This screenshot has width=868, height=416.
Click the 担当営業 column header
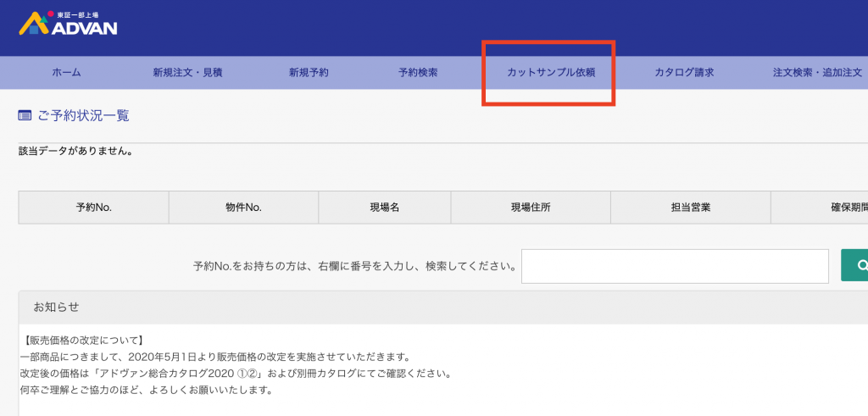coord(689,208)
